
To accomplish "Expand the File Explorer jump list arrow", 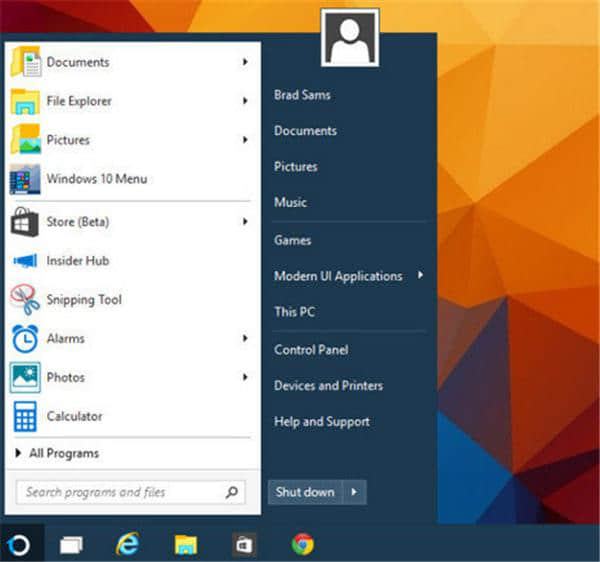I will (245, 101).
